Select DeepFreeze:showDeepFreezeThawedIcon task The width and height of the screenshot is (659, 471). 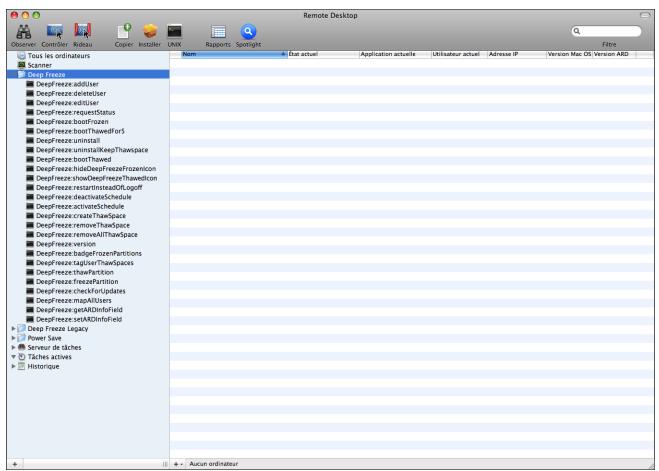[x=96, y=178]
